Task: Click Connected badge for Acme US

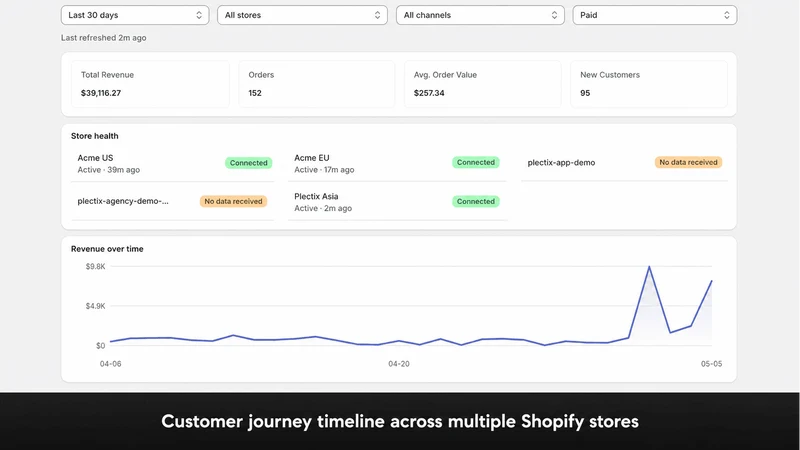Action: 248,163
